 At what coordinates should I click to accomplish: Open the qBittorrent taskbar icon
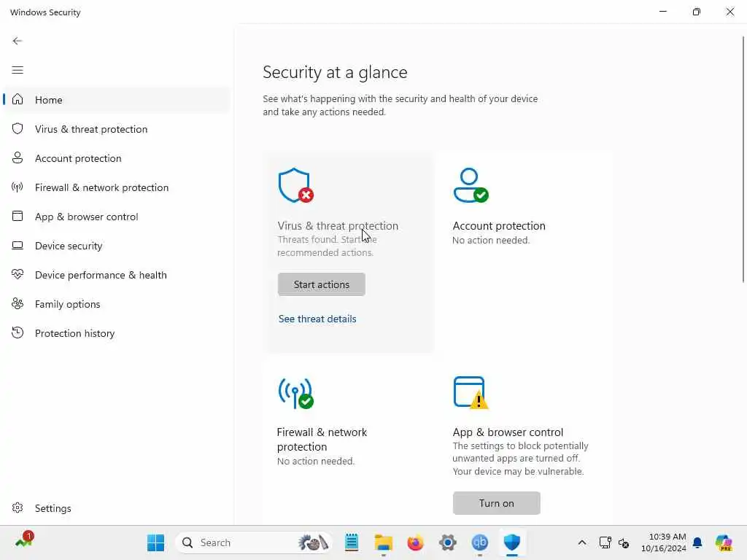(480, 542)
